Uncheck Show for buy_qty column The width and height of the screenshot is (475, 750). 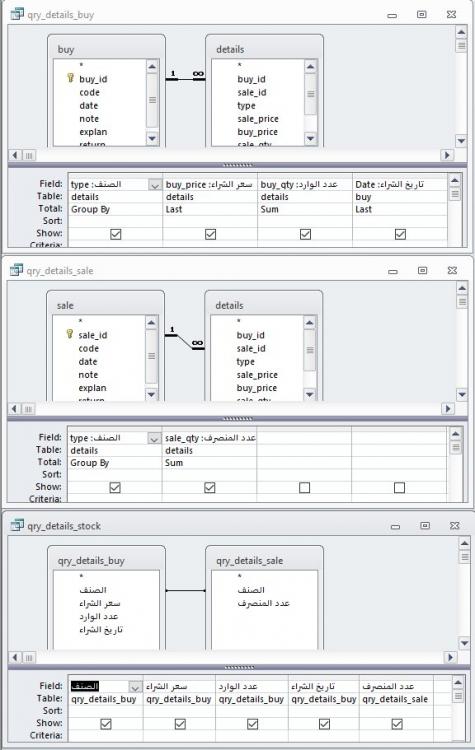pos(305,234)
